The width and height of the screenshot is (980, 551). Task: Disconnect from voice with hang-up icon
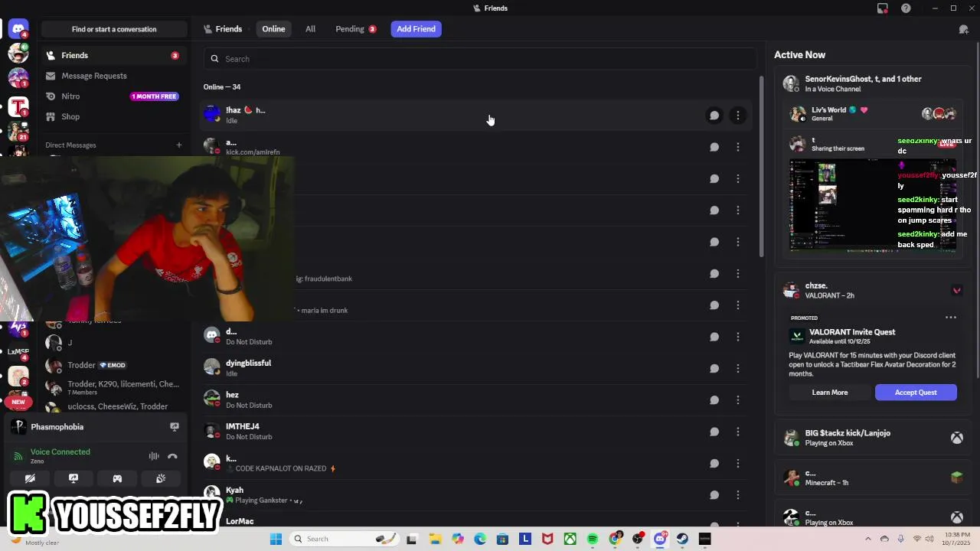(x=172, y=456)
